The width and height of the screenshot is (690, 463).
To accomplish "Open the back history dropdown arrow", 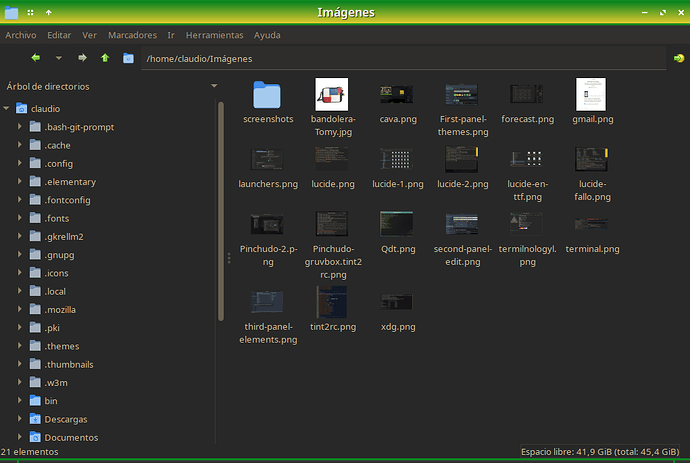I will click(59, 58).
